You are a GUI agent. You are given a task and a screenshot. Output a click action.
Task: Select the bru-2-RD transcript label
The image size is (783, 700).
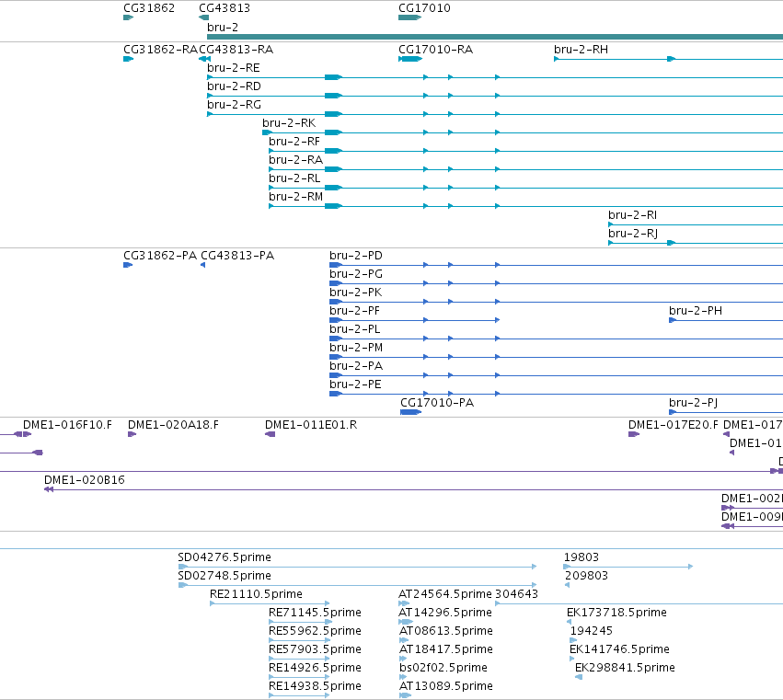click(x=234, y=86)
